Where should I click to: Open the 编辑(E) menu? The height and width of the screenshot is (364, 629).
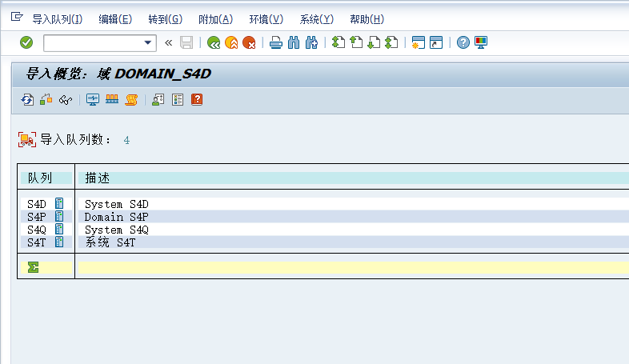click(115, 19)
